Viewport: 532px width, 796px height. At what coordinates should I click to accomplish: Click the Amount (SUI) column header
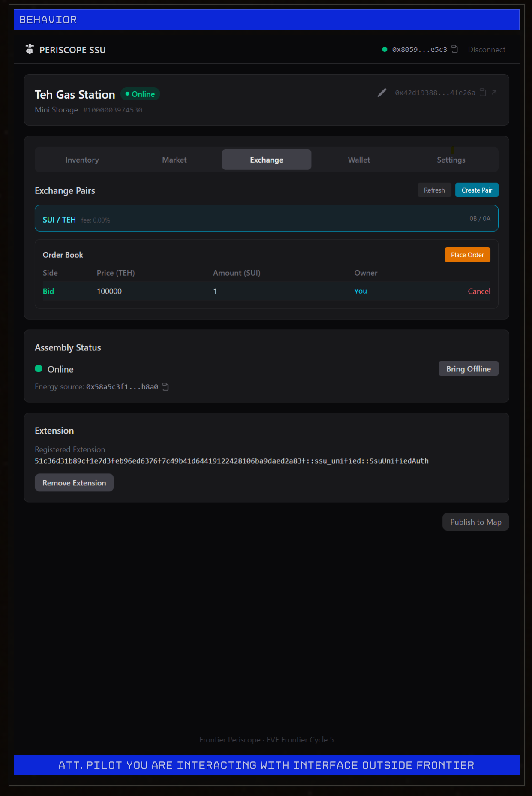click(237, 273)
